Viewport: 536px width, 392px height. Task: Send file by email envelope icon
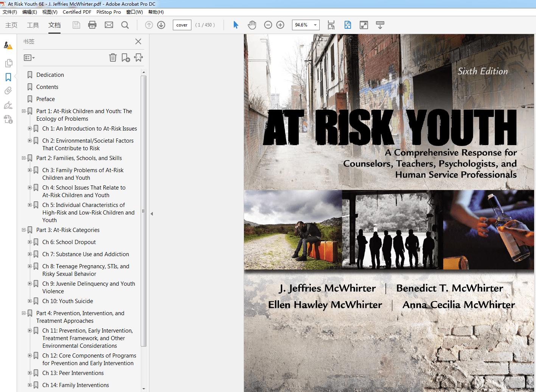click(x=109, y=25)
